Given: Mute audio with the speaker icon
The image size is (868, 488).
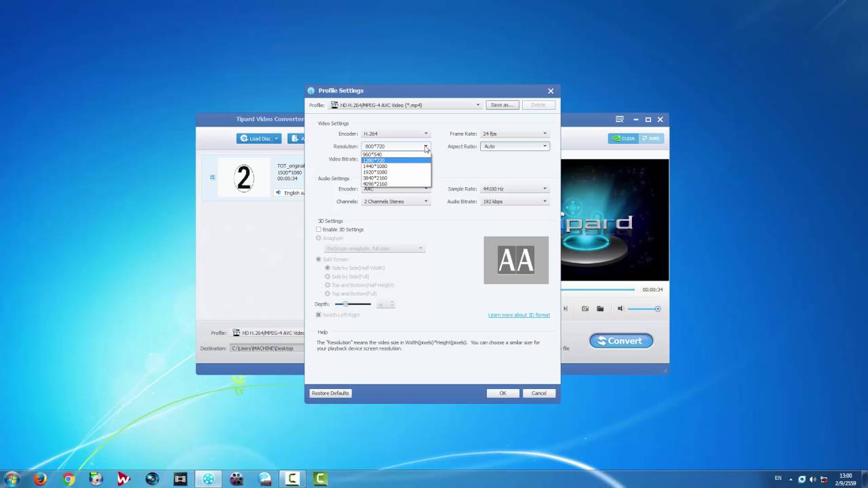Looking at the screenshot, I should (x=620, y=309).
